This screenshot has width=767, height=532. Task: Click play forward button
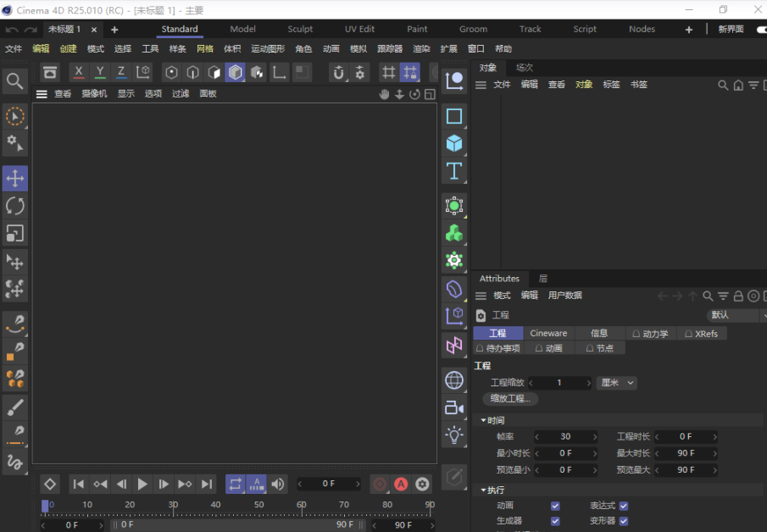tap(142, 484)
